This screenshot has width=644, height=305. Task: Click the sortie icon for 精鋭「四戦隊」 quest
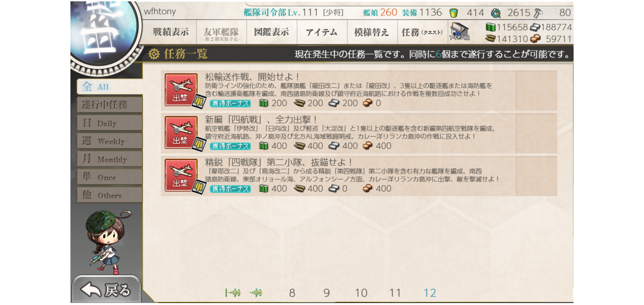[x=181, y=175]
